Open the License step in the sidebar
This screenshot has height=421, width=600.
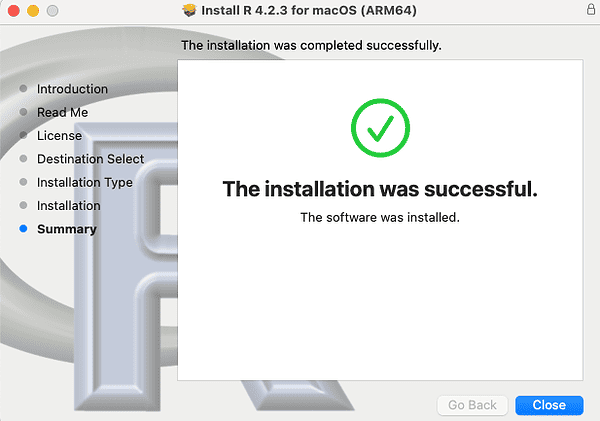[59, 135]
